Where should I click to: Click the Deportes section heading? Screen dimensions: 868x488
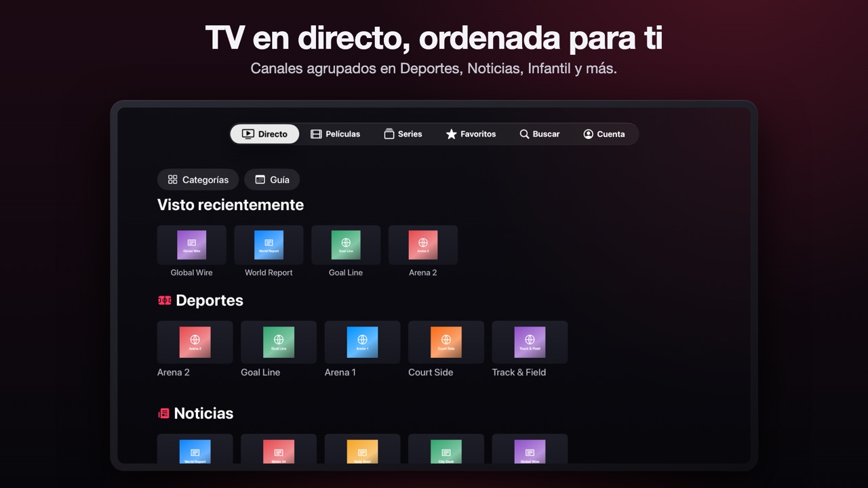click(x=201, y=300)
